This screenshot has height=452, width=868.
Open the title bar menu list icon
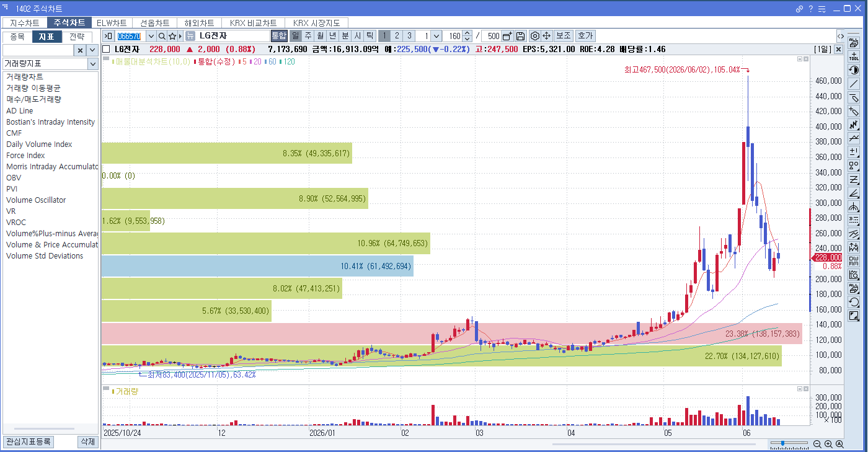click(821, 9)
